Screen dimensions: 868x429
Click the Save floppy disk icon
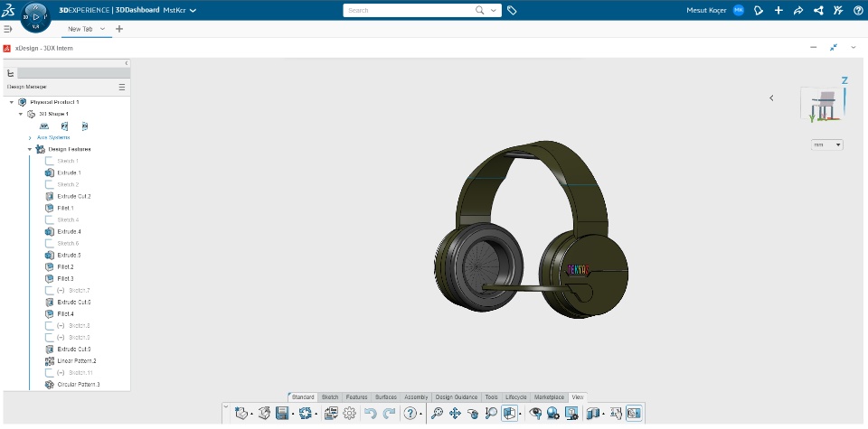(282, 413)
